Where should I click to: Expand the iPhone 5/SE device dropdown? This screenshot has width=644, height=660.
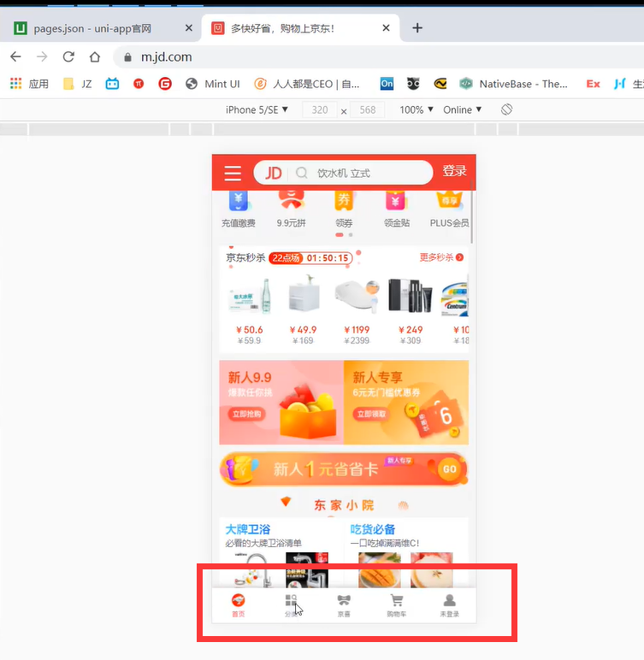[257, 110]
